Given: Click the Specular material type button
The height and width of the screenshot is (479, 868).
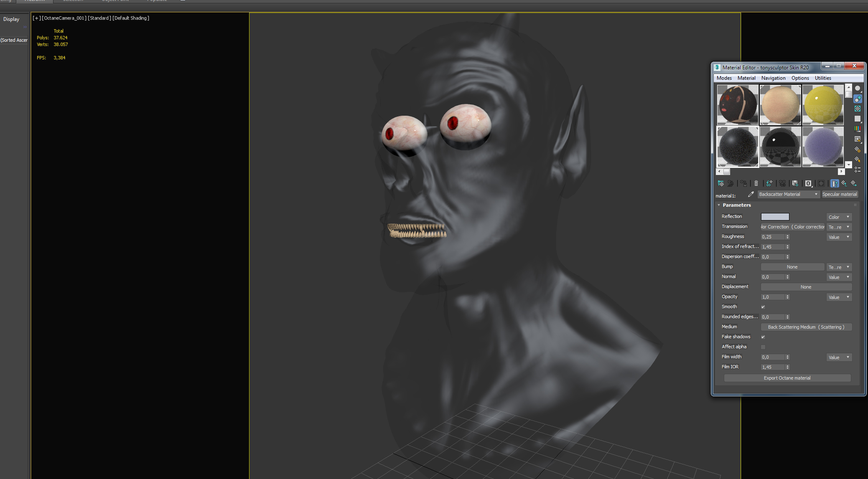Looking at the screenshot, I should point(839,194).
